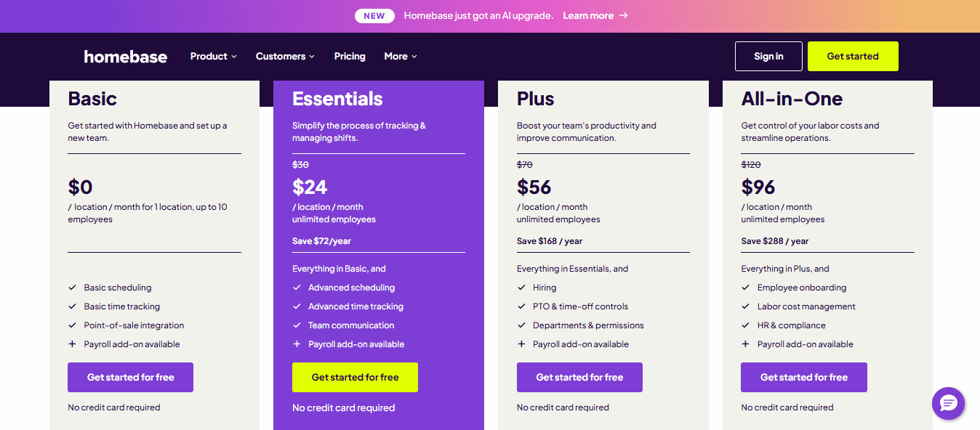Click the plus icon beside Plus payroll add-on
The height and width of the screenshot is (430, 980).
521,344
